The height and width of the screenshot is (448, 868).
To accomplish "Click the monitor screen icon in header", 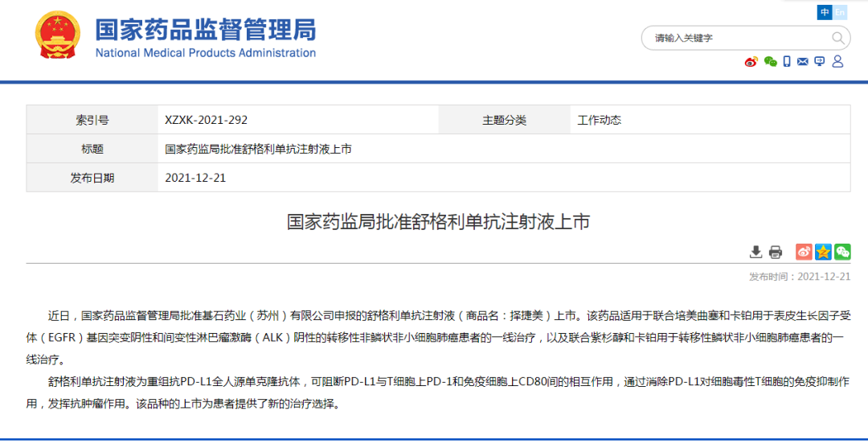I will pos(819,62).
